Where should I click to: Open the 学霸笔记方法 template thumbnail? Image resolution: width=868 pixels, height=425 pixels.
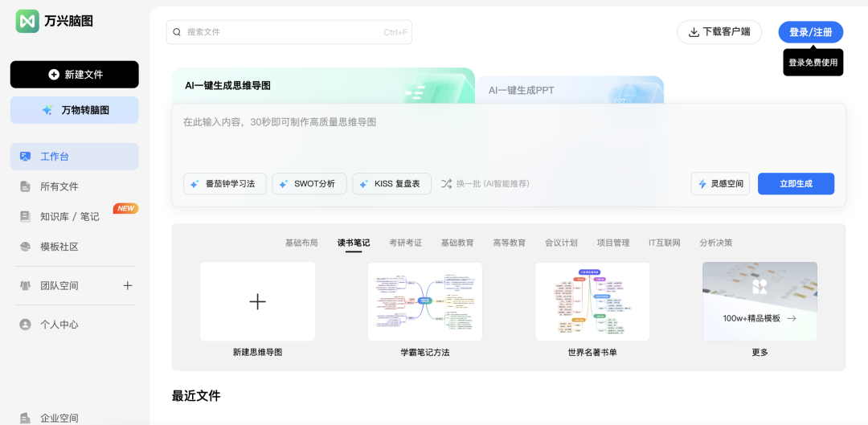[x=425, y=301]
